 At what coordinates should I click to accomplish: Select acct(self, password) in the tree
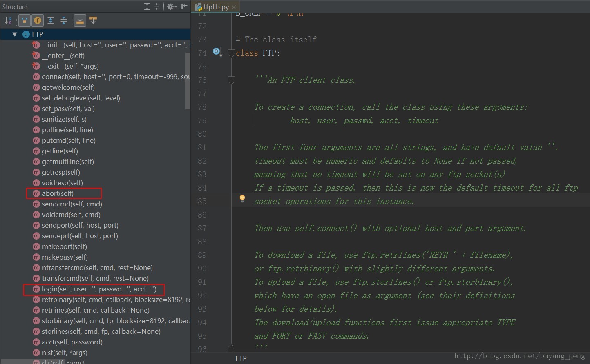click(x=72, y=342)
